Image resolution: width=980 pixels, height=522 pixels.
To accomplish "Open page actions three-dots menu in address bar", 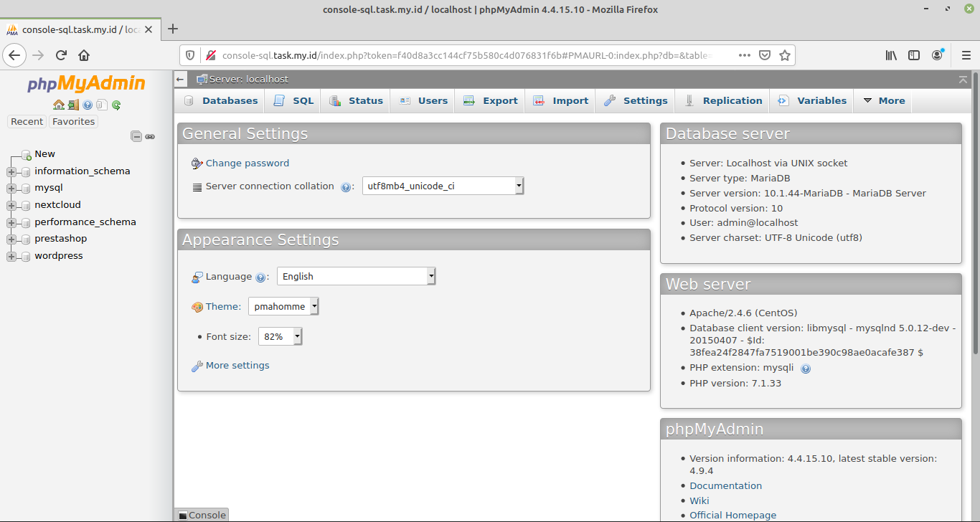I will 745,55.
